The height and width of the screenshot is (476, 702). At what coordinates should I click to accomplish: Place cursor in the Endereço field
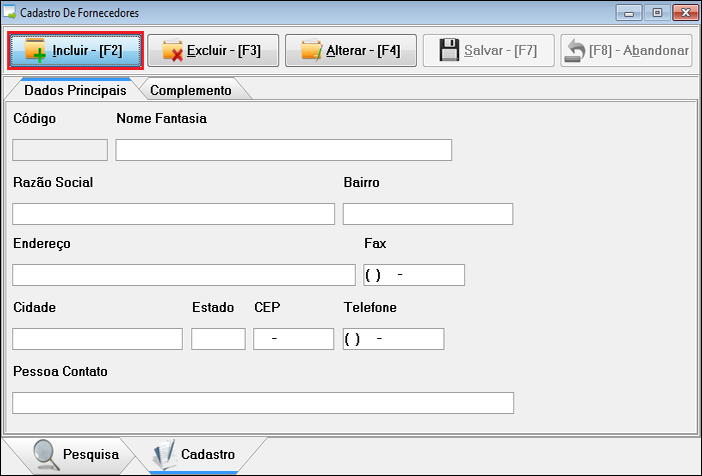point(183,275)
